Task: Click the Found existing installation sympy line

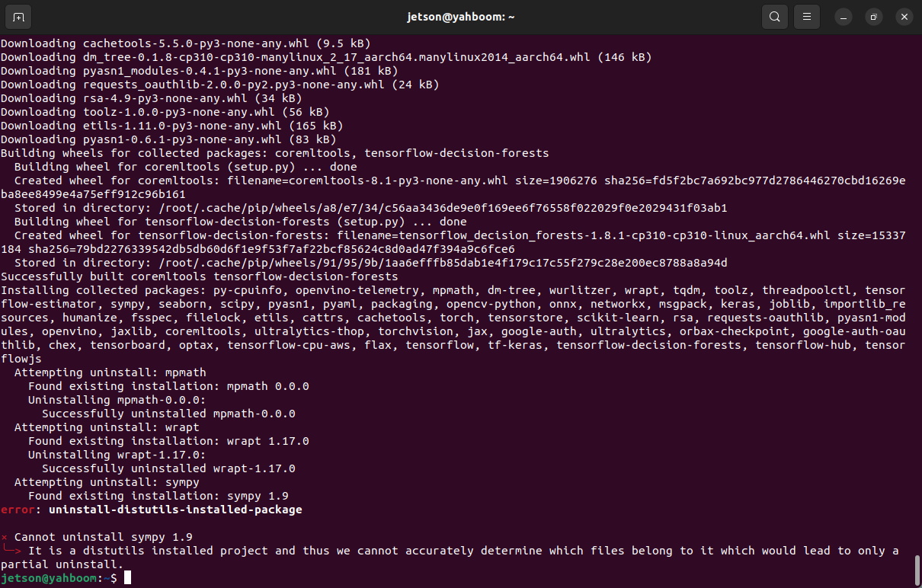Action: 158,496
